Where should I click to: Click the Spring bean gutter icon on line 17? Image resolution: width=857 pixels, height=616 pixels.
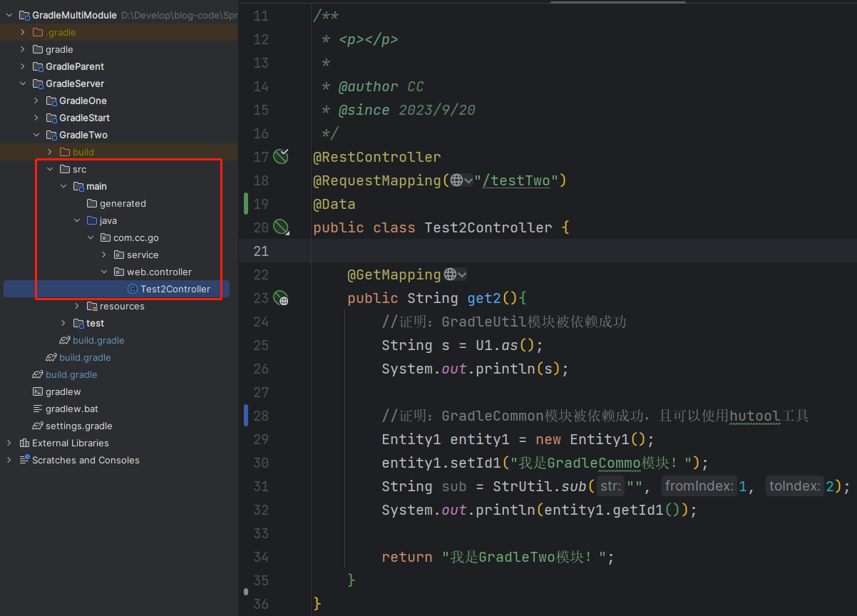(x=281, y=157)
